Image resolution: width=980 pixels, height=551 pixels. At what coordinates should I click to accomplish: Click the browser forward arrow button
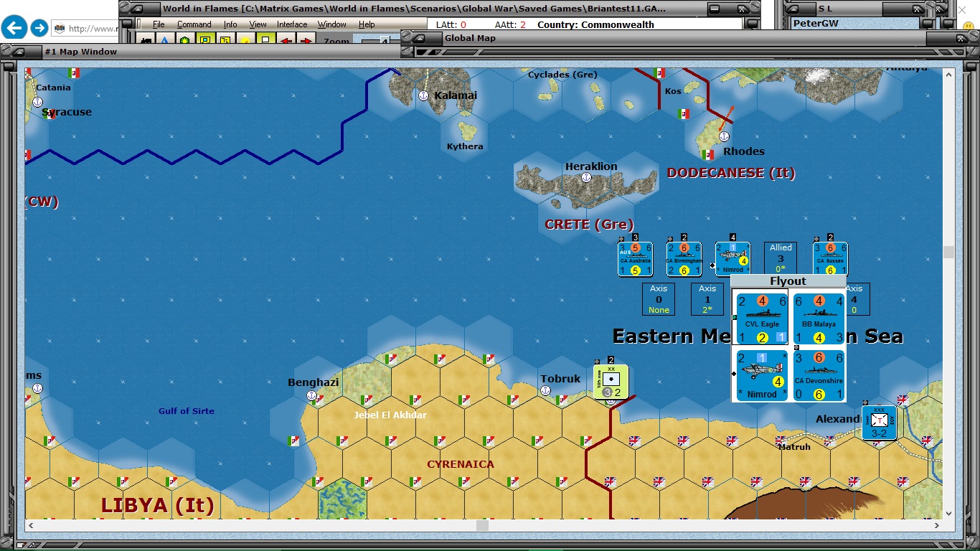(39, 28)
